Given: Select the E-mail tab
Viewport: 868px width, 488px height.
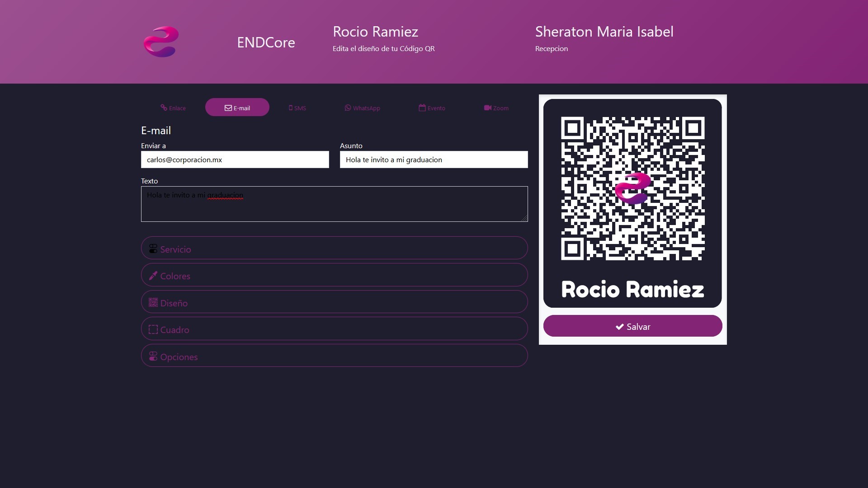Looking at the screenshot, I should [x=237, y=108].
